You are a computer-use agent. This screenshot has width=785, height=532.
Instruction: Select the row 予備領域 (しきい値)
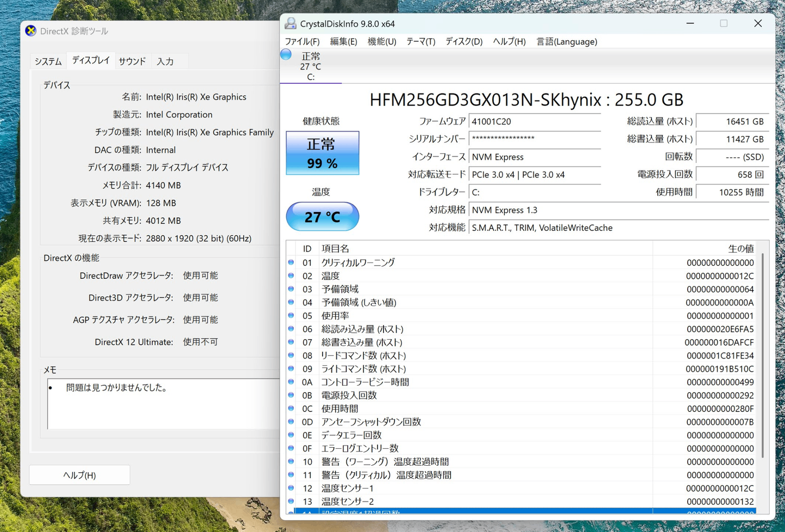(522, 303)
